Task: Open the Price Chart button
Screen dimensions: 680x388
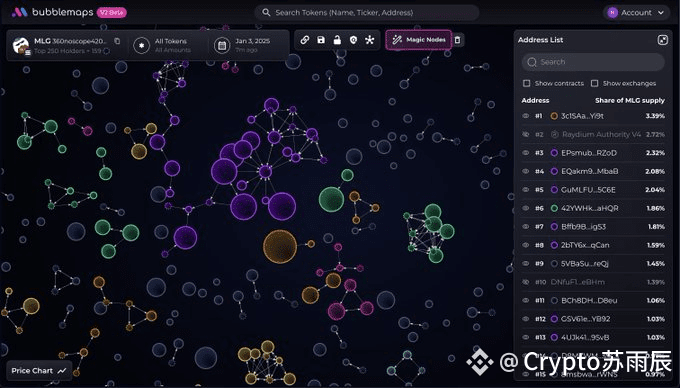Action: pos(39,371)
